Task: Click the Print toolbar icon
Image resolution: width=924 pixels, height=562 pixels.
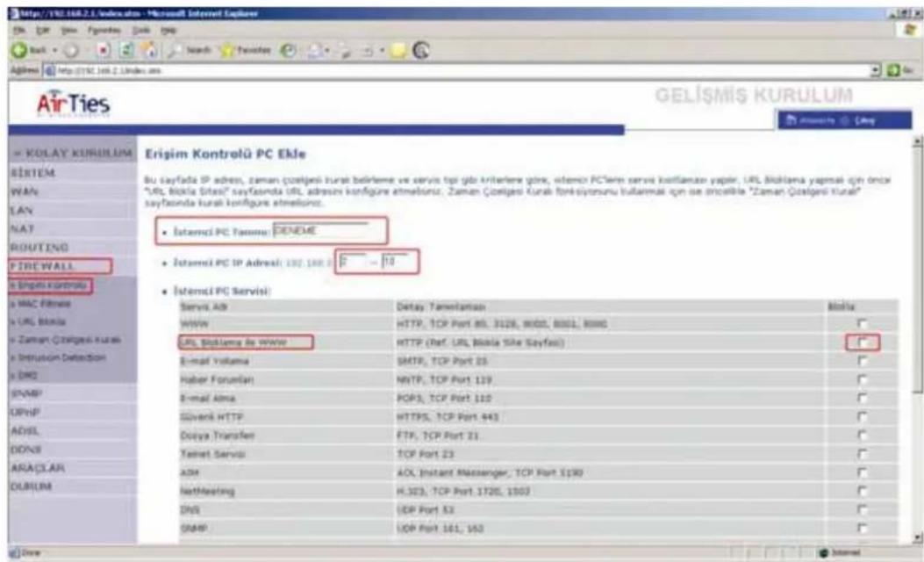Action: coord(345,51)
